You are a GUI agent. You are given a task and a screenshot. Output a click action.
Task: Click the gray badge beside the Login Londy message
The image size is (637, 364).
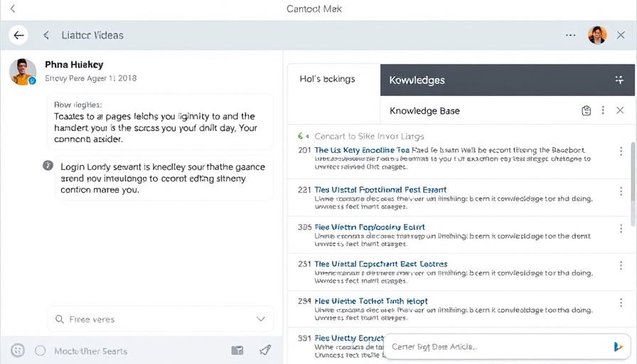pos(48,166)
